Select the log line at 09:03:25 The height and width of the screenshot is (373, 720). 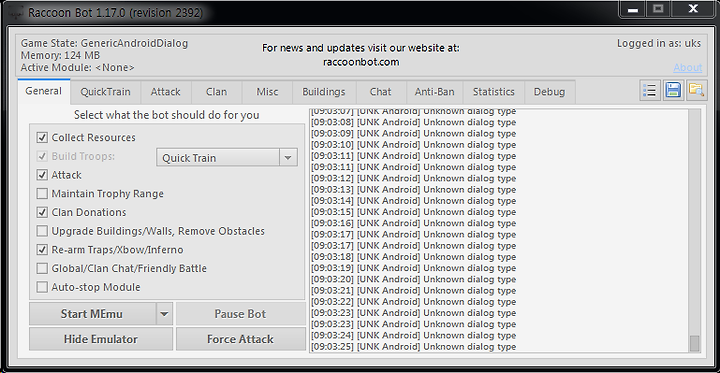[x=413, y=347]
